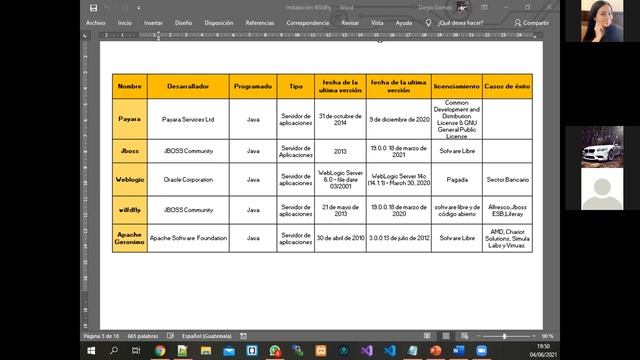Click the zoom out minus button

[478, 336]
